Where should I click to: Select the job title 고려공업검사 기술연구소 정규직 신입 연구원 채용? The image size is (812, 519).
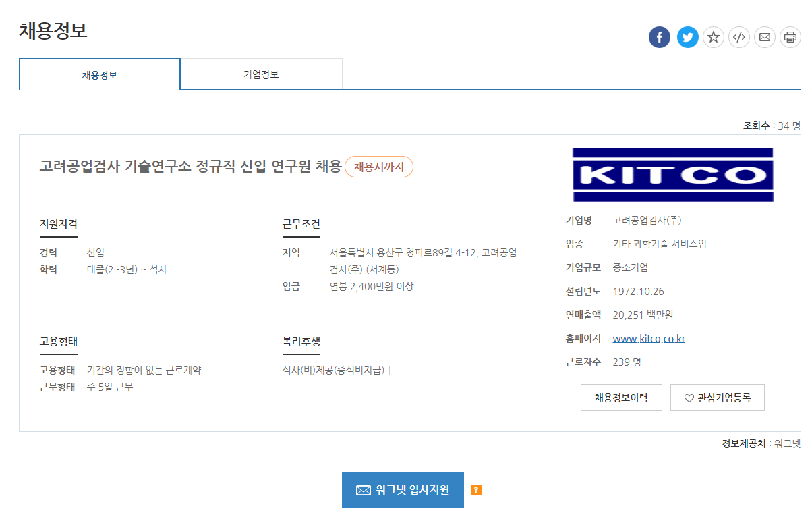click(191, 167)
